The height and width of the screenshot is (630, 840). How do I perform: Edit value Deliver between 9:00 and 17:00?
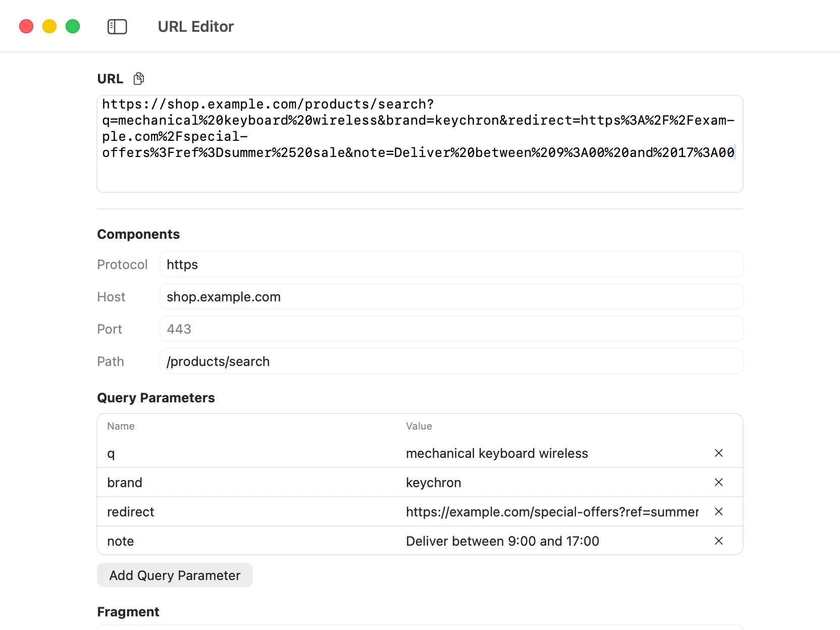click(503, 541)
